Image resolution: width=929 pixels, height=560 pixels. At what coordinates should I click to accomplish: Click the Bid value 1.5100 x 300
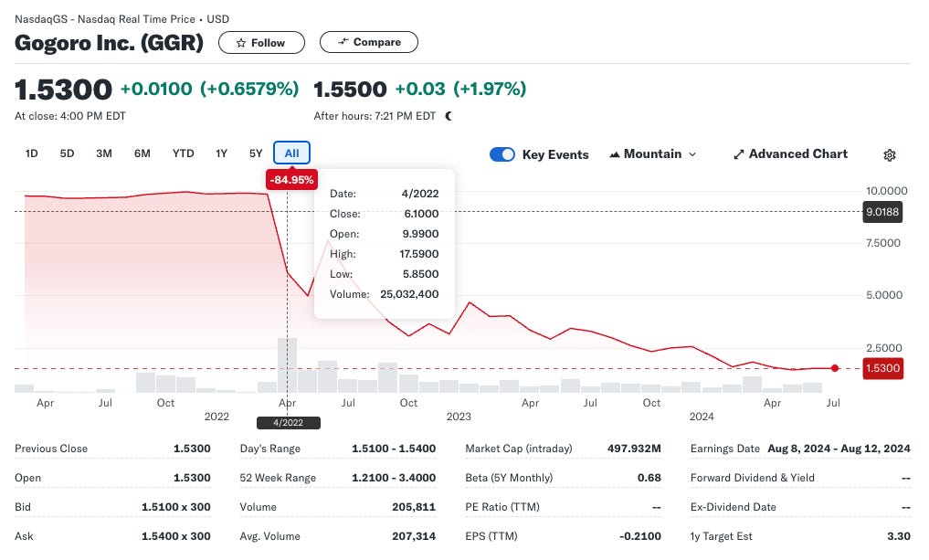click(x=176, y=507)
